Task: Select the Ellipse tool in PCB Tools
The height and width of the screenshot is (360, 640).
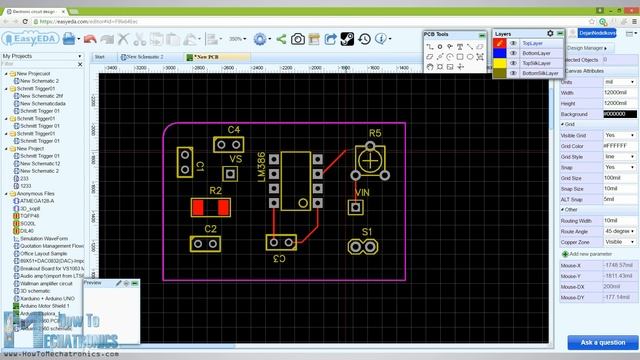Action: coord(470,57)
